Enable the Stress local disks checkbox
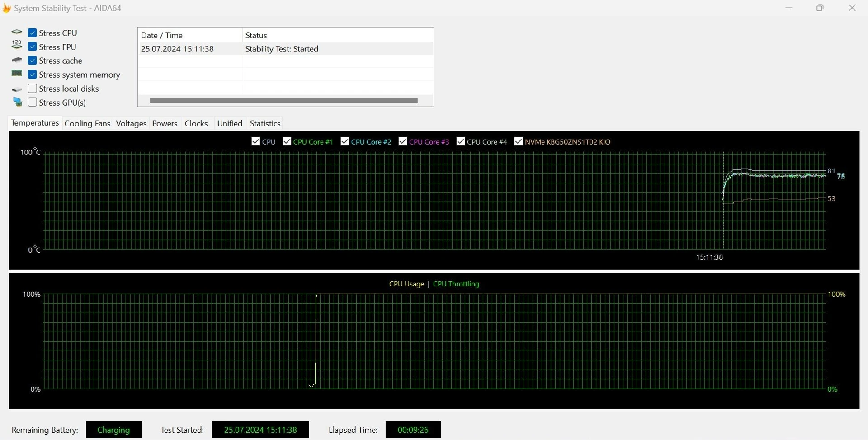868x440 pixels. 32,89
